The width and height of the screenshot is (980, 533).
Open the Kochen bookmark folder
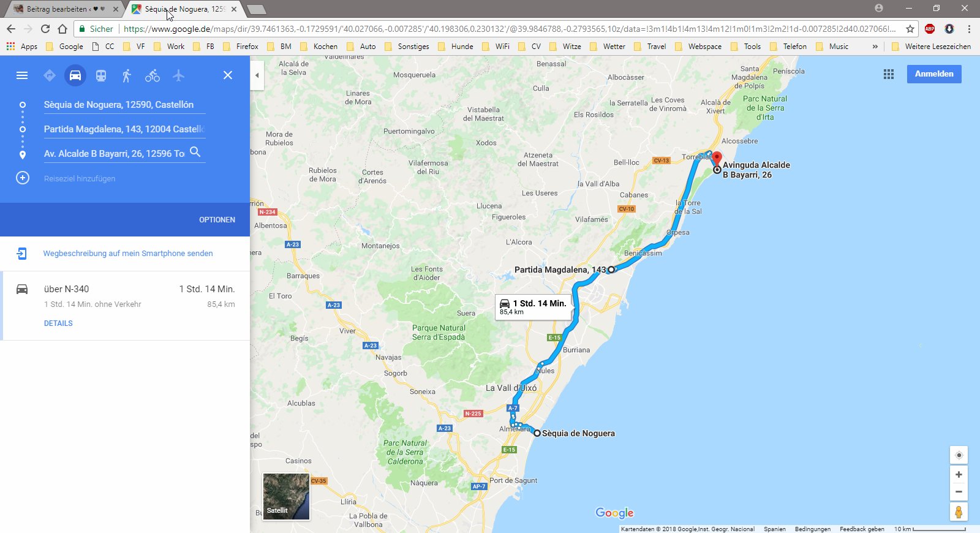tap(318, 47)
